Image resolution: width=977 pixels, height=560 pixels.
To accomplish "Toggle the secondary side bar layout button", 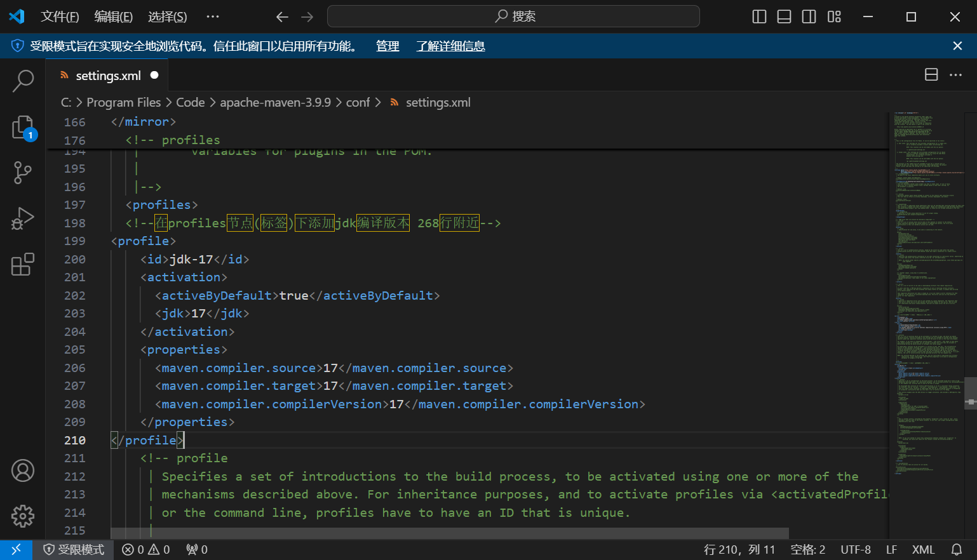I will click(809, 17).
